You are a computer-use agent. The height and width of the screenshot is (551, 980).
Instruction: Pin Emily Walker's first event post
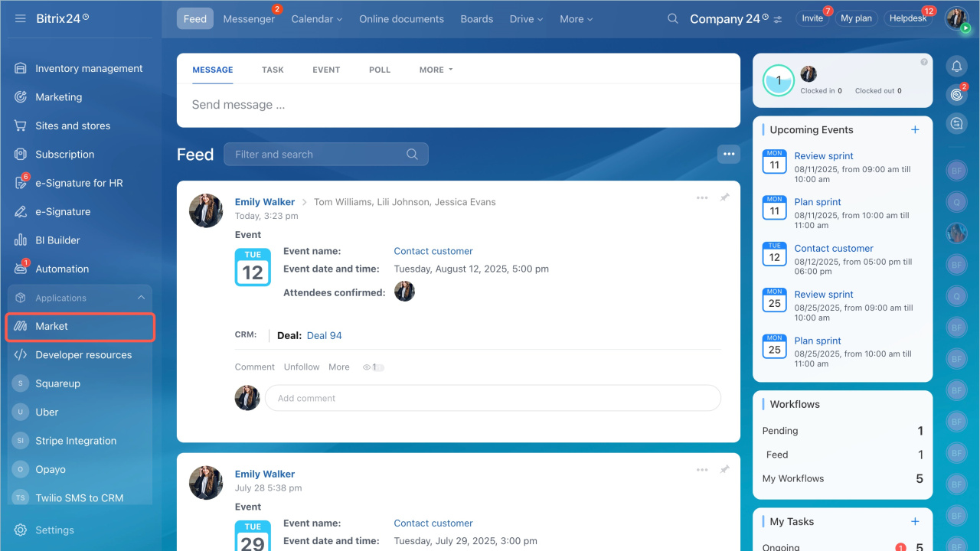click(x=724, y=197)
